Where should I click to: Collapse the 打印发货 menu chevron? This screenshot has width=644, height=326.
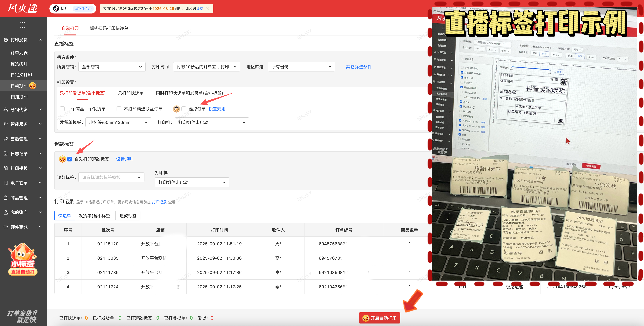coord(40,40)
